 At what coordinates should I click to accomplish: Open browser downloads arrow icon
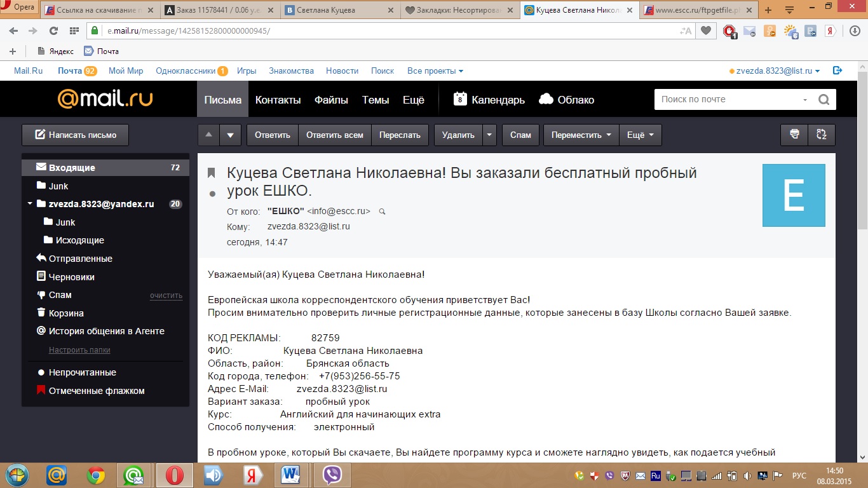[855, 30]
